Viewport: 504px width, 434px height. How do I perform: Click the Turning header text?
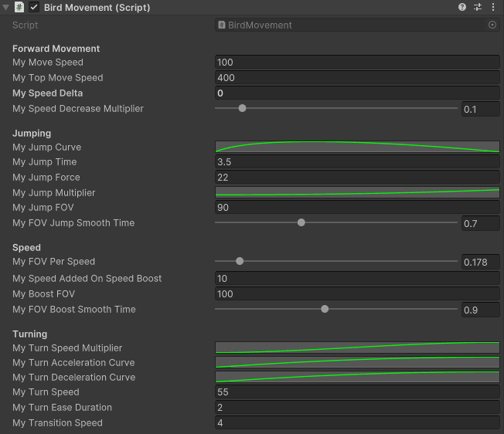coord(30,334)
